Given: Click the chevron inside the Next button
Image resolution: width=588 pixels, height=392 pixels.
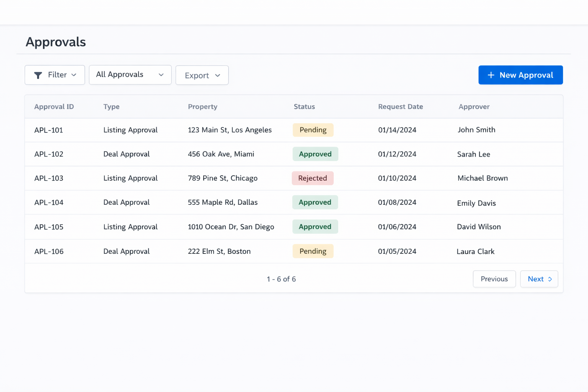Looking at the screenshot, I should point(550,279).
